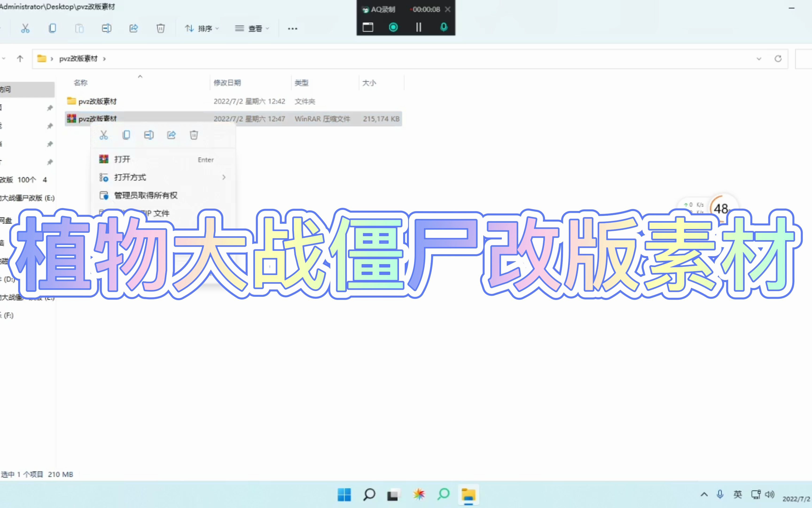
Task: Click the Paste icon in Explorer toolbar
Action: [x=79, y=28]
